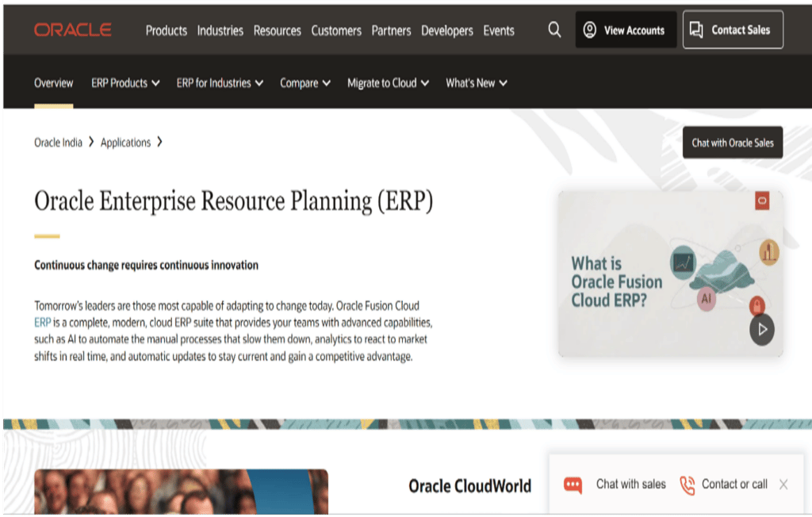Viewport: 812px width, 517px height.
Task: Select the Overview tab
Action: pos(54,83)
